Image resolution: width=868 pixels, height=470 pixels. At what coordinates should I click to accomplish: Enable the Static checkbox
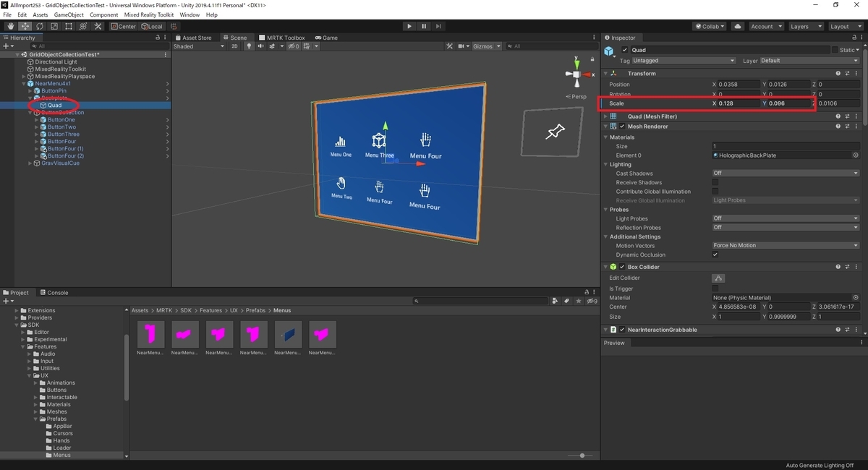[835, 50]
